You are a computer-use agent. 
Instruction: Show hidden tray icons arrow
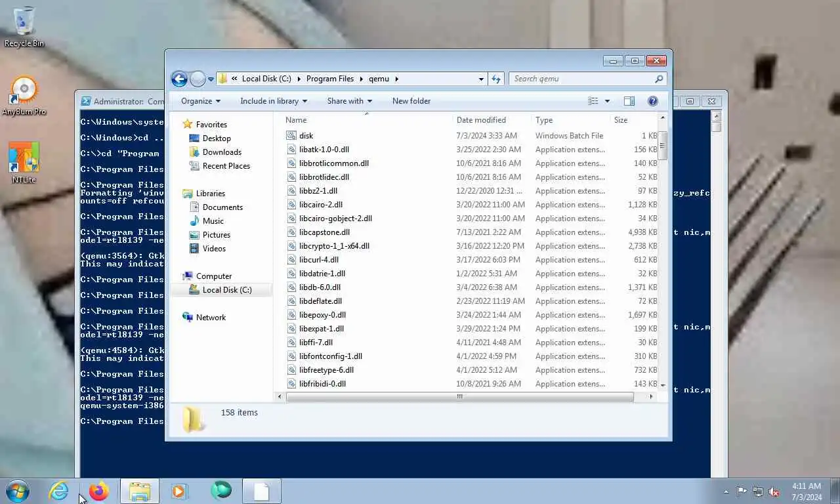(x=726, y=492)
